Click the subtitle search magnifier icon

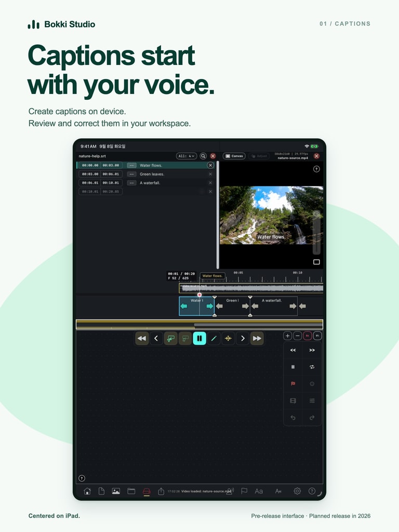coord(203,156)
